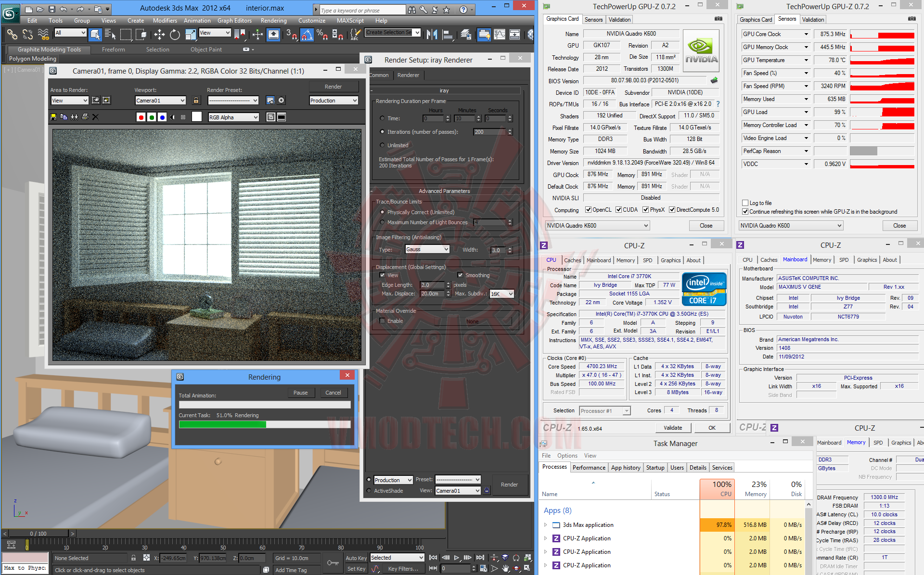924x575 pixels.
Task: Click the Select and Move tool
Action: coord(159,34)
